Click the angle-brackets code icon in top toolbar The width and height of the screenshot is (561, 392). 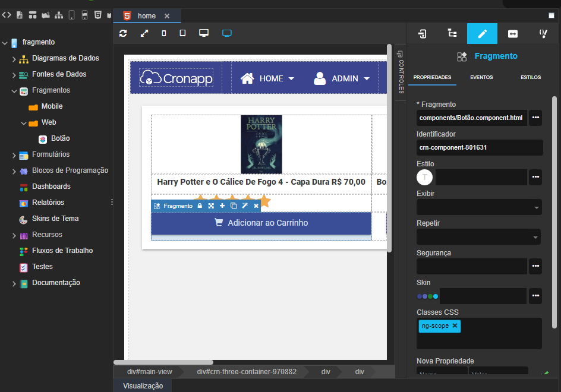click(7, 15)
